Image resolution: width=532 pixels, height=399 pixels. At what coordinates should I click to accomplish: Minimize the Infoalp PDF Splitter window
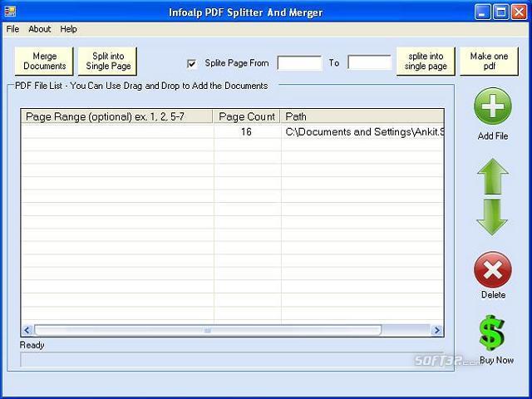click(482, 12)
